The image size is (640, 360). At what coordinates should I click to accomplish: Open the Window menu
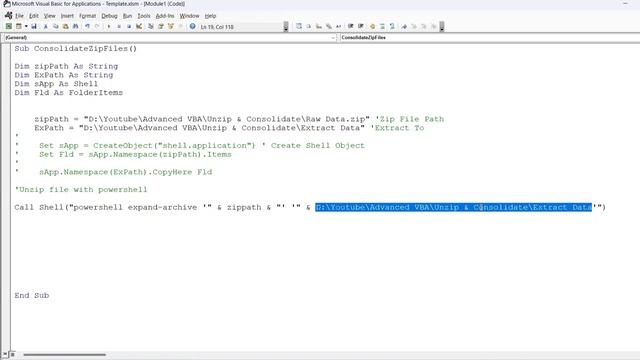tap(189, 16)
